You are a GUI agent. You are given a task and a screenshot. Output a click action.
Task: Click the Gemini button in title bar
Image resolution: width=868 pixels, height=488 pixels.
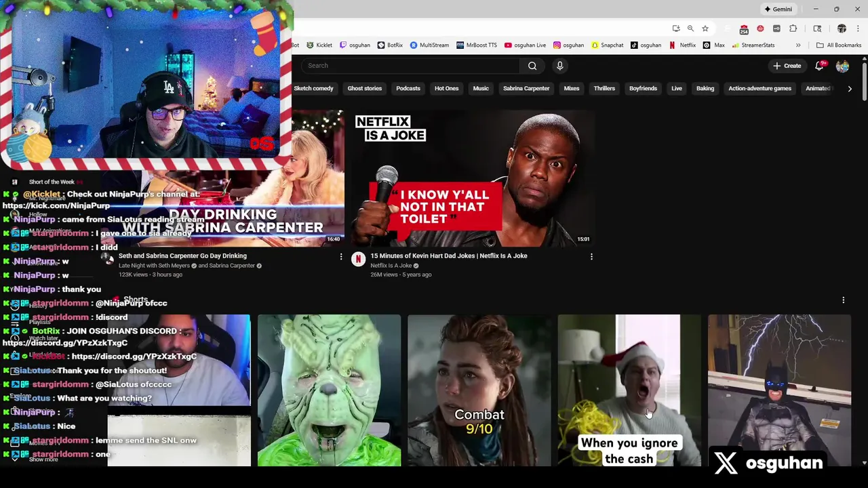pyautogui.click(x=778, y=9)
